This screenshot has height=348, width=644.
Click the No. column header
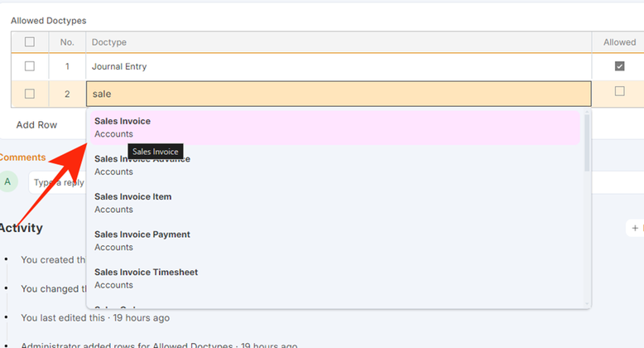pyautogui.click(x=67, y=42)
